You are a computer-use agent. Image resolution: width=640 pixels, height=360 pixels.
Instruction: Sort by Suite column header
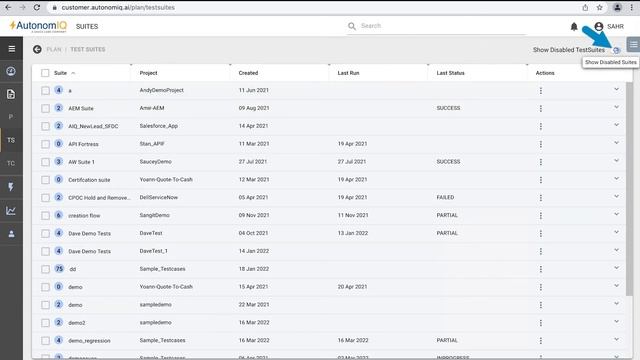pyautogui.click(x=60, y=73)
